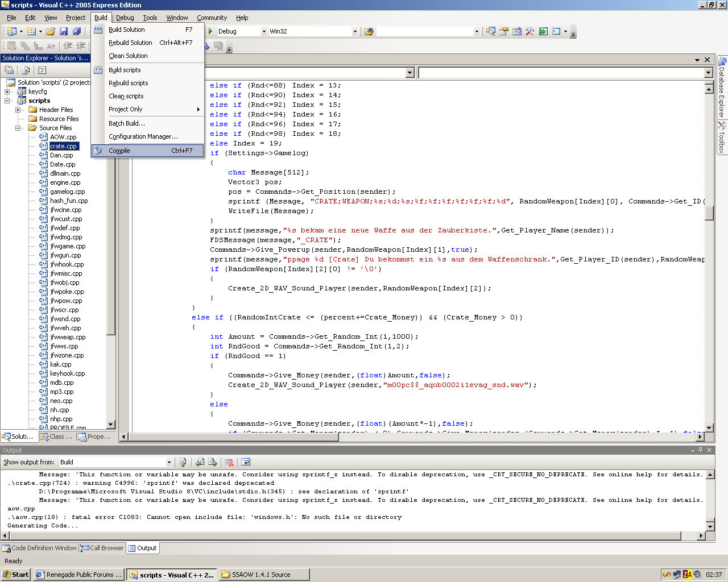This screenshot has width=728, height=582.
Task: Click the Windows Start button
Action: pos(16,575)
